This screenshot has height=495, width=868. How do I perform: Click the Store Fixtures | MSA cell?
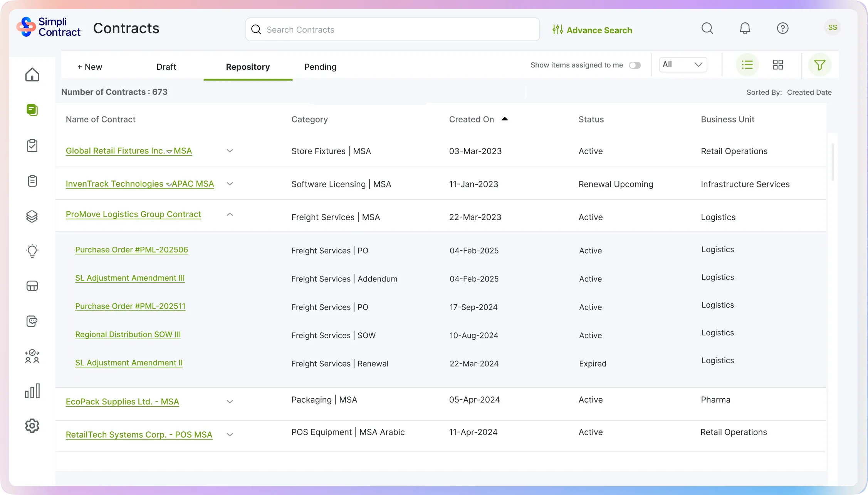331,151
